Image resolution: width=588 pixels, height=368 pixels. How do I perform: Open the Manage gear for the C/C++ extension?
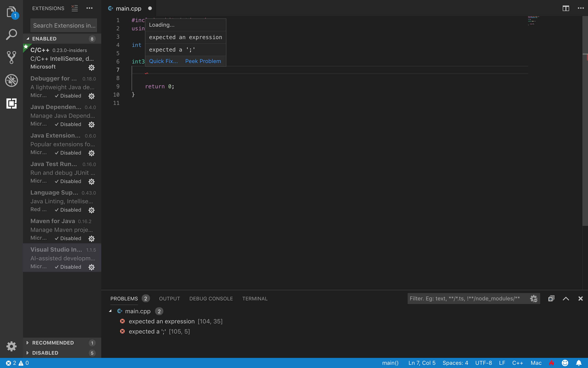(92, 68)
